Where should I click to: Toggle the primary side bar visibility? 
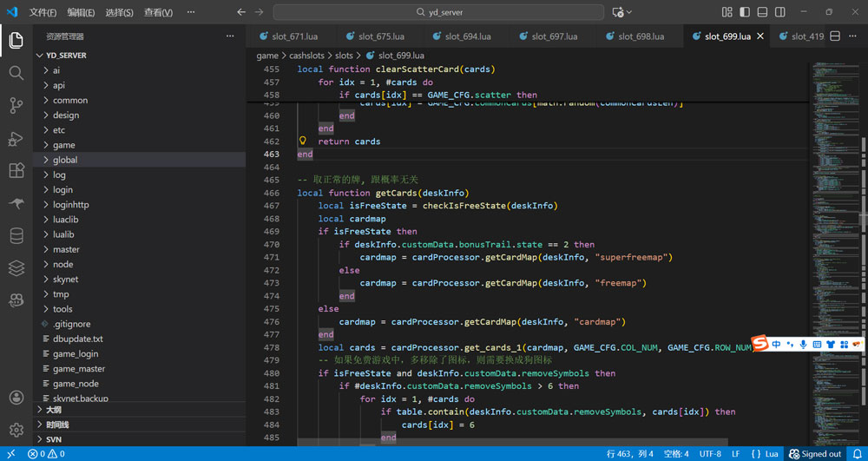pyautogui.click(x=745, y=12)
